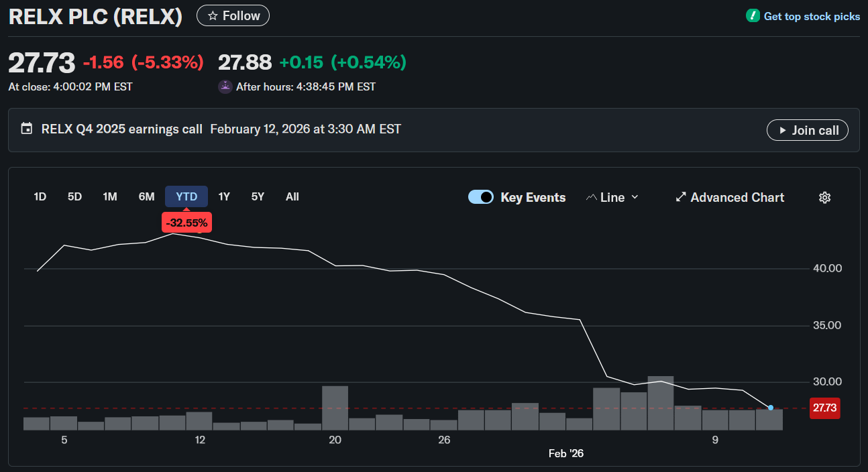Image resolution: width=868 pixels, height=472 pixels.
Task: Switch to the 1D chart range
Action: tap(40, 196)
